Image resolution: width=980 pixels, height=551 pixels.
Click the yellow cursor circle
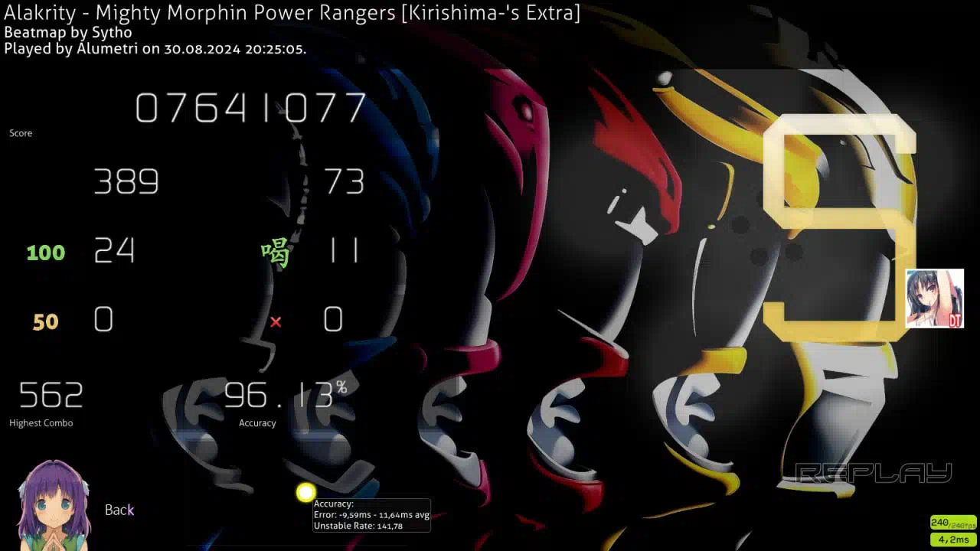click(x=305, y=493)
